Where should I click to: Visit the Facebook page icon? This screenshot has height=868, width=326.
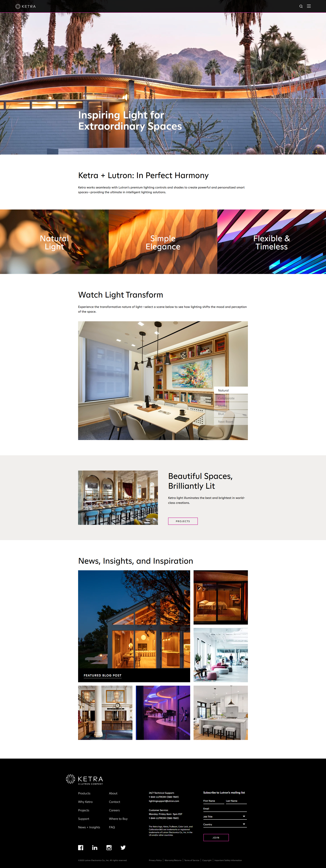(x=81, y=847)
